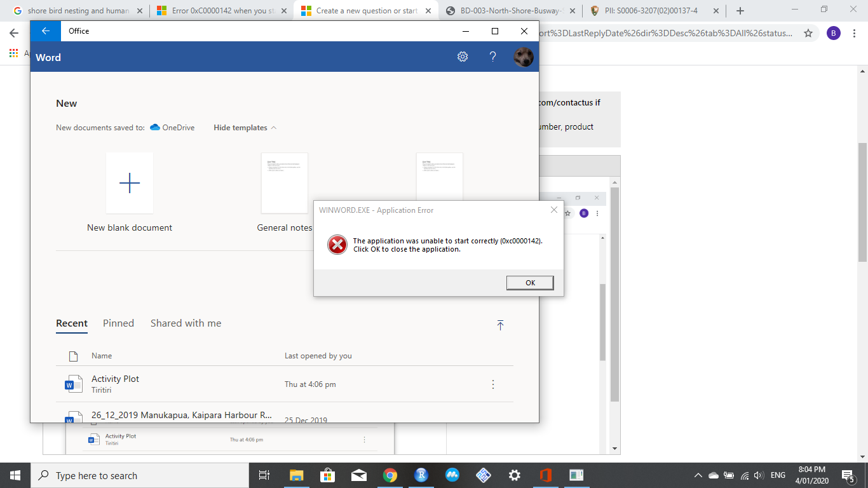Open the Wi-Fi network tray icon
Viewport: 868px width, 488px height.
pos(744,475)
